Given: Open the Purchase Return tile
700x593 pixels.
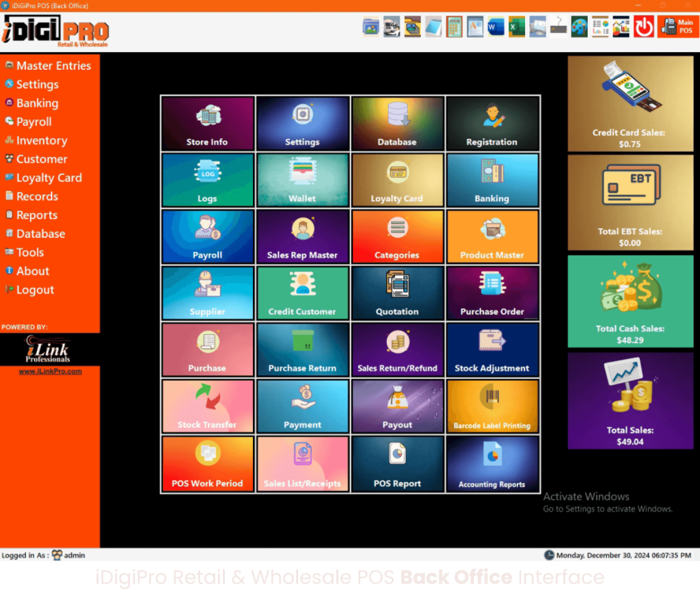Looking at the screenshot, I should 302,350.
